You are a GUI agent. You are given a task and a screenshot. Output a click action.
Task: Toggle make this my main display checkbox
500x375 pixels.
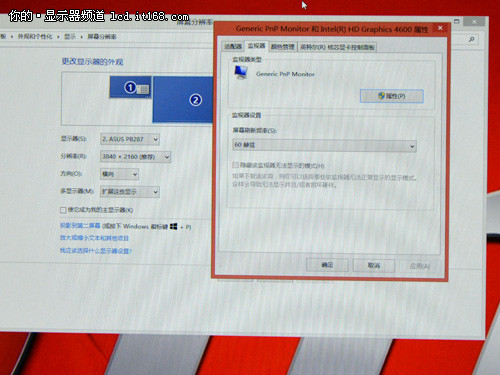click(x=63, y=210)
